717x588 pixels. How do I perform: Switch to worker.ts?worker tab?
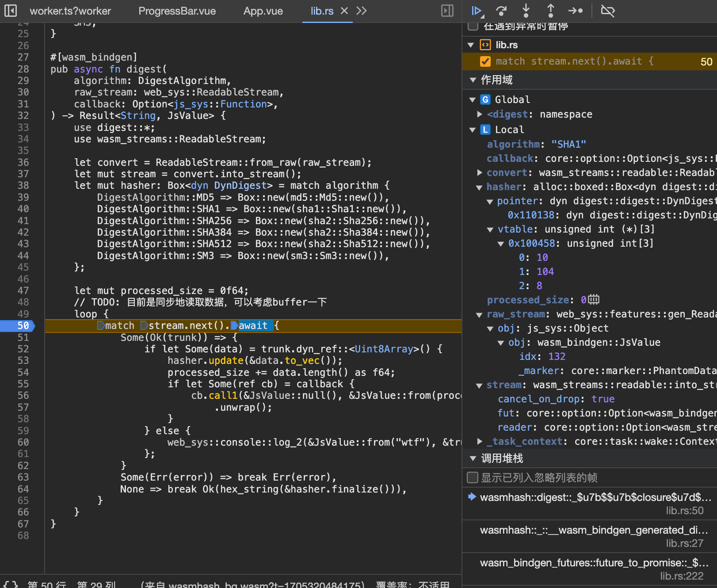(x=70, y=11)
